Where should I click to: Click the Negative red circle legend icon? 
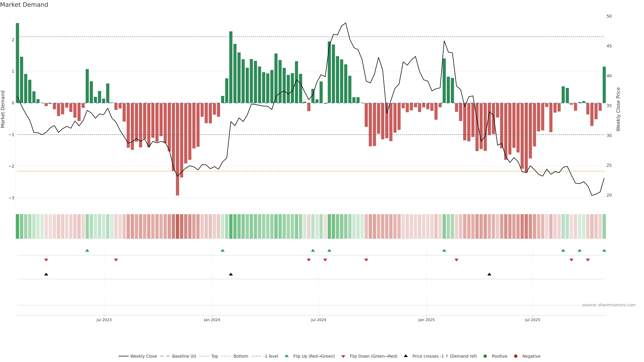tap(516, 356)
